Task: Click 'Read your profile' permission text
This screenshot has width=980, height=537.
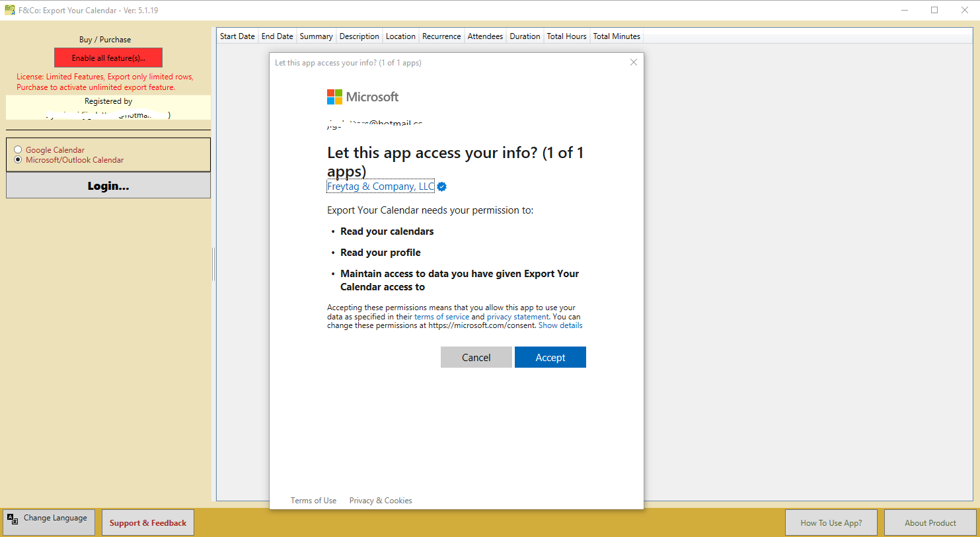Action: (x=381, y=253)
